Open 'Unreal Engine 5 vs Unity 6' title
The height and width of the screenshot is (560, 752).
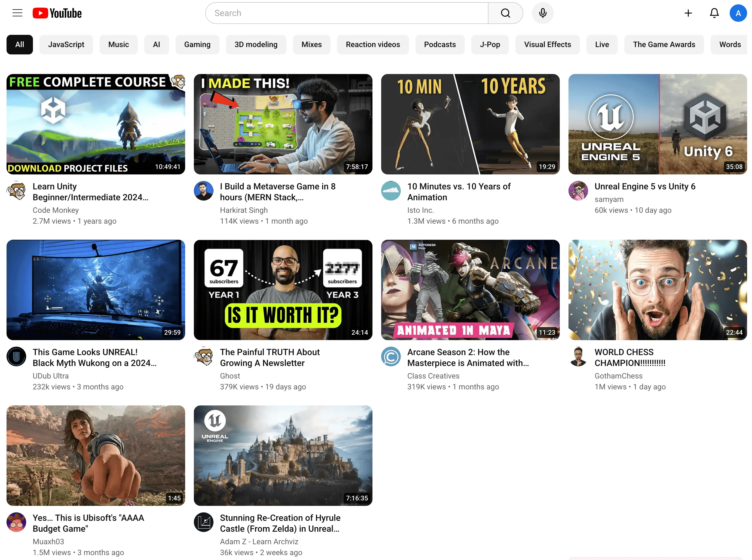pyautogui.click(x=645, y=186)
